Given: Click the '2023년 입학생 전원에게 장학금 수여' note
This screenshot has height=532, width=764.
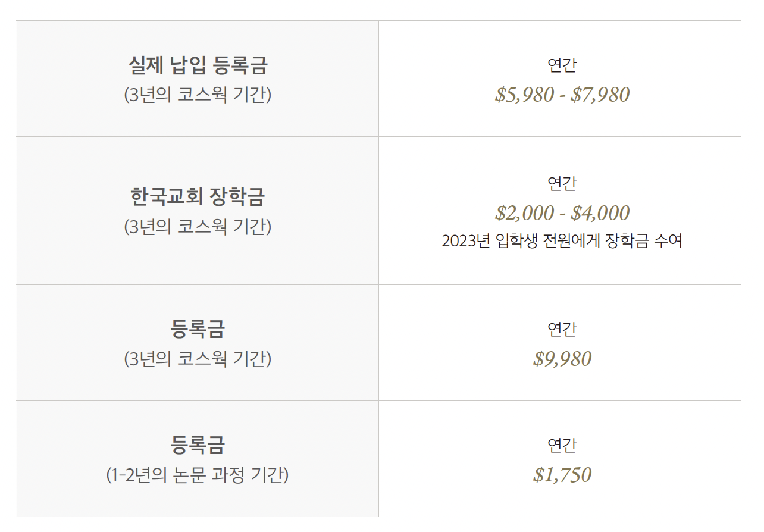Looking at the screenshot, I should [562, 241].
